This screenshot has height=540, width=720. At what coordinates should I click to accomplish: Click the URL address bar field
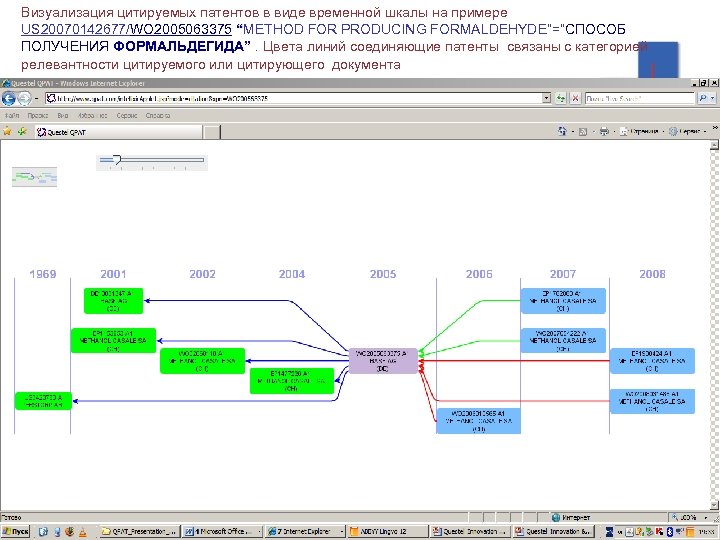[x=293, y=98]
